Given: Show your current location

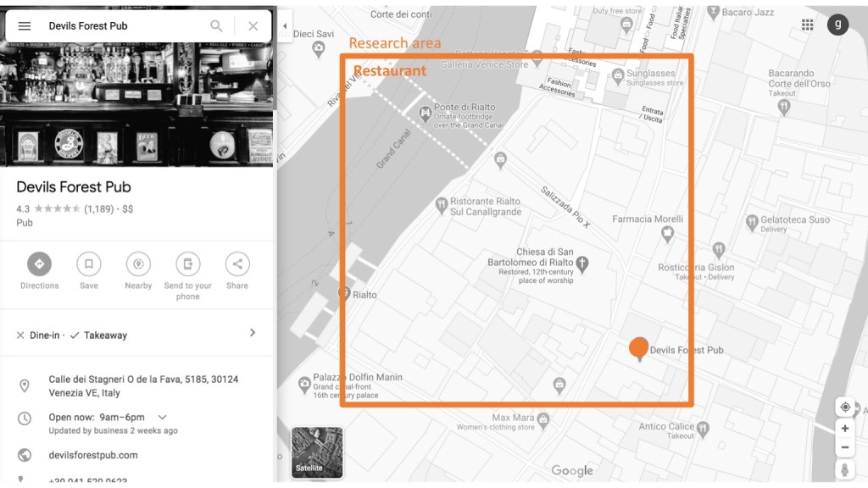Looking at the screenshot, I should click(844, 408).
